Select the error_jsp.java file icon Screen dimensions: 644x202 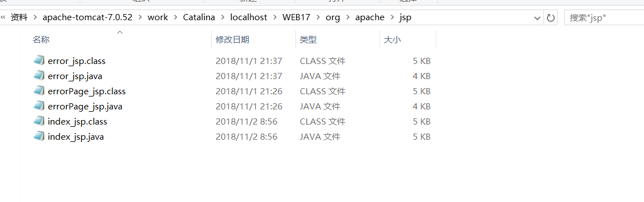[39, 76]
